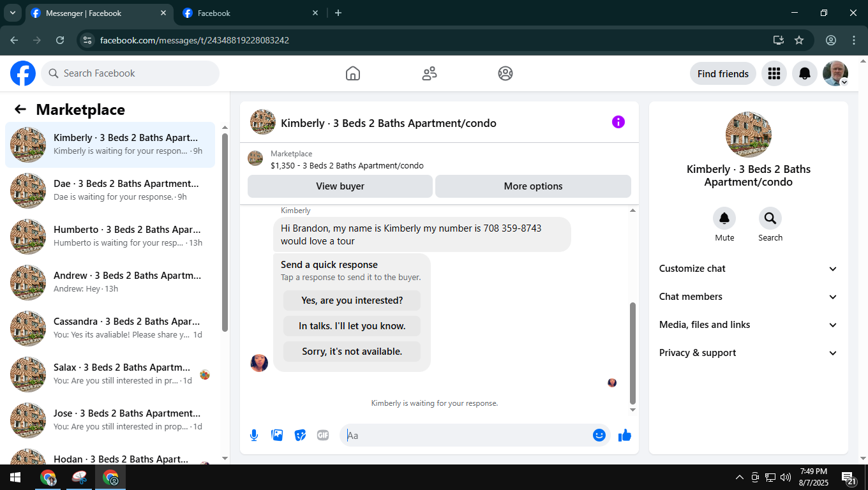The width and height of the screenshot is (868, 490).
Task: Bookmark this page with the star icon
Action: click(x=799, y=40)
